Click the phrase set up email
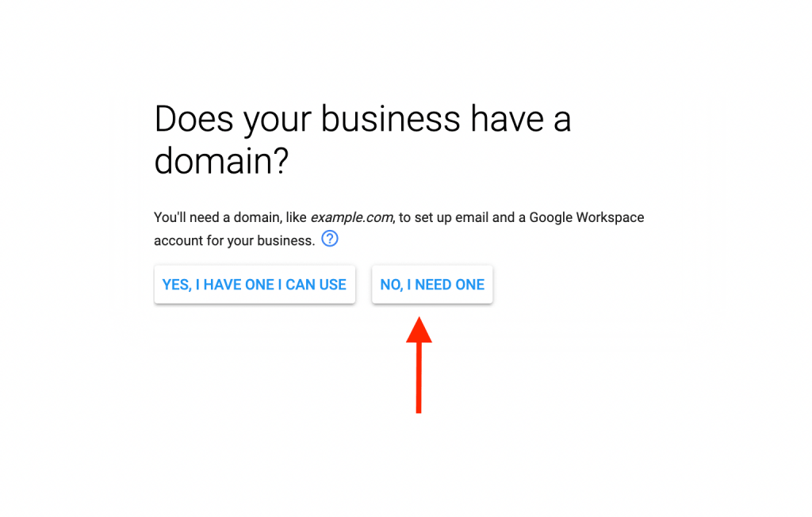The width and height of the screenshot is (812, 517). [x=451, y=217]
